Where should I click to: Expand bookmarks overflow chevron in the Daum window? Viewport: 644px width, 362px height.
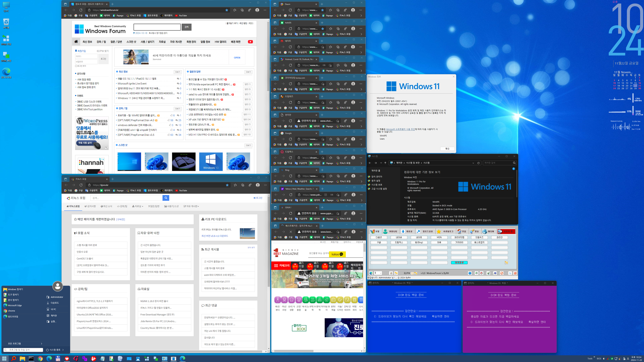tap(361, 15)
